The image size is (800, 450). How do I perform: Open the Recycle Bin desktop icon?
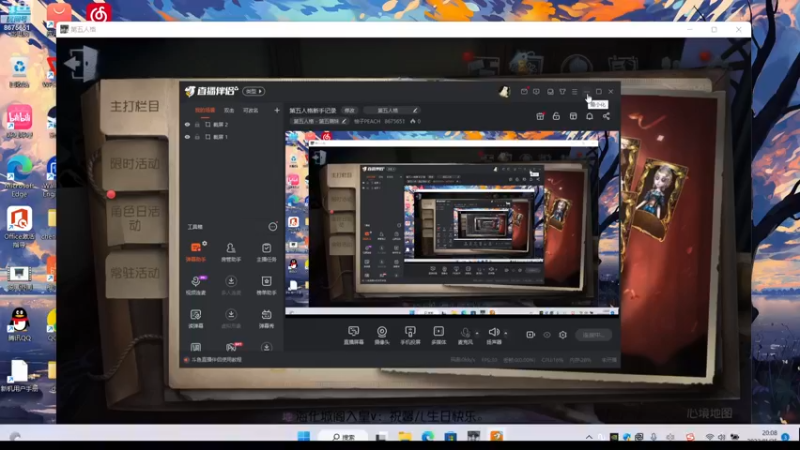tap(19, 72)
